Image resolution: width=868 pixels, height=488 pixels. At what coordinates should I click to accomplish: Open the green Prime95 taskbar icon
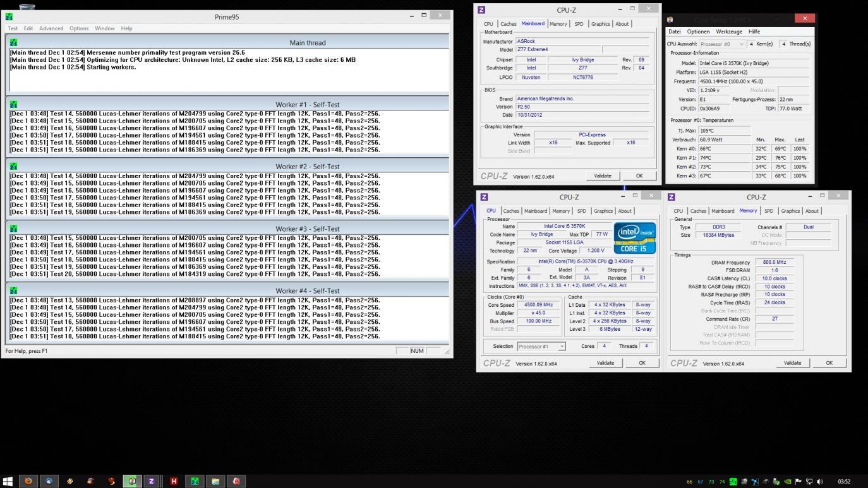click(195, 481)
